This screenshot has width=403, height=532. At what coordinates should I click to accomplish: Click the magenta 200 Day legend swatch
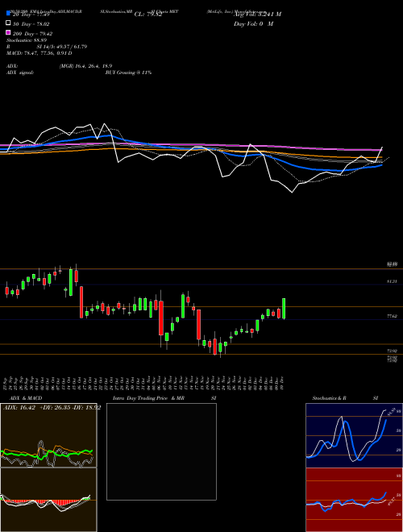pyautogui.click(x=8, y=32)
